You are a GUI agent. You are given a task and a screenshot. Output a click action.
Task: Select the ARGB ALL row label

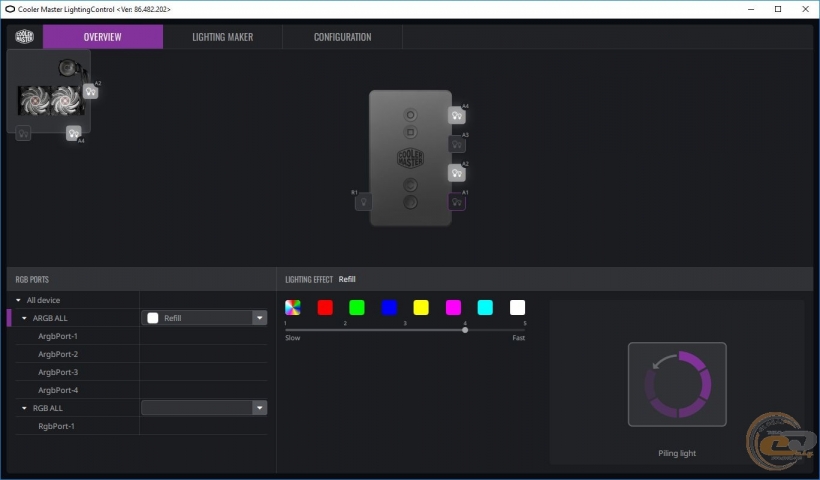click(50, 318)
